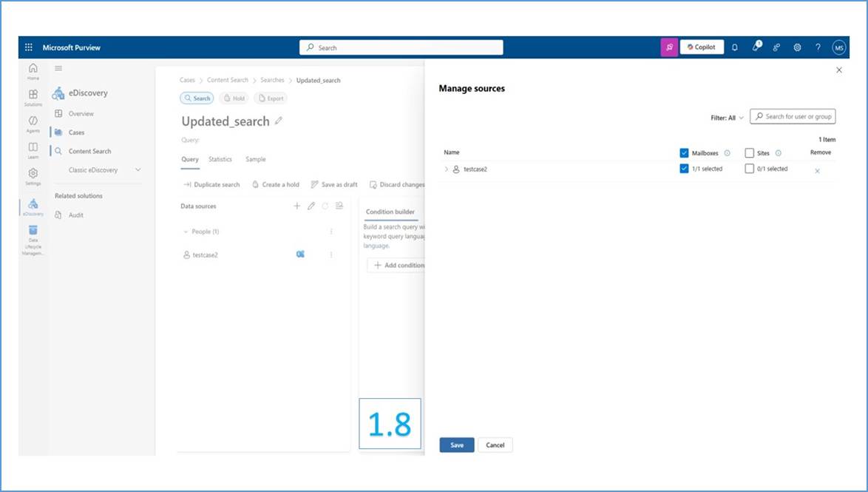The image size is (868, 492).
Task: Open more options for the testcase2 data source
Action: click(331, 255)
